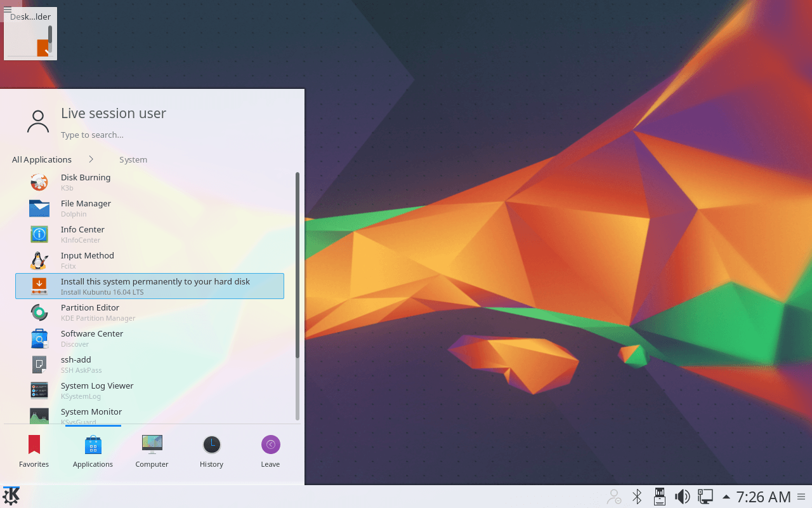Select Disk Burning text entry
This screenshot has width=812, height=508.
(86, 177)
